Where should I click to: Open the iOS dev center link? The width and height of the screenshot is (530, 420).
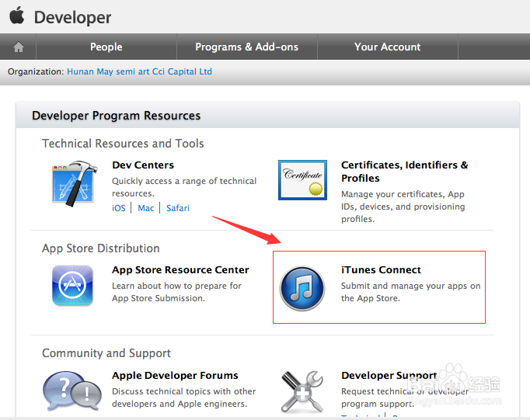click(119, 208)
